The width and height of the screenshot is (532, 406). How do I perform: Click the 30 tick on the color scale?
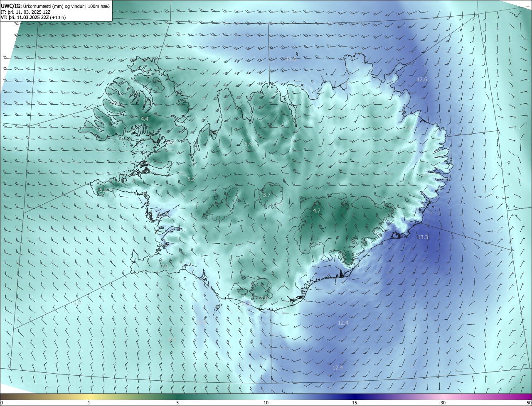(443, 403)
